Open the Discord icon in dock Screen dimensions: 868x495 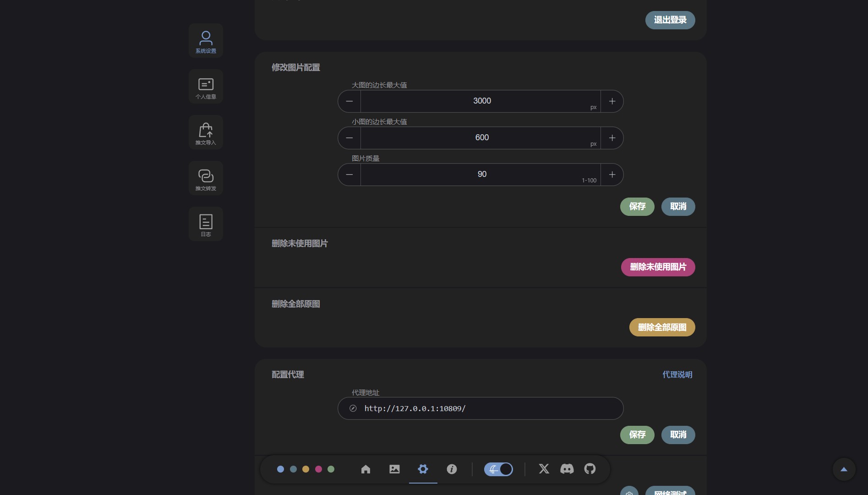pos(567,469)
